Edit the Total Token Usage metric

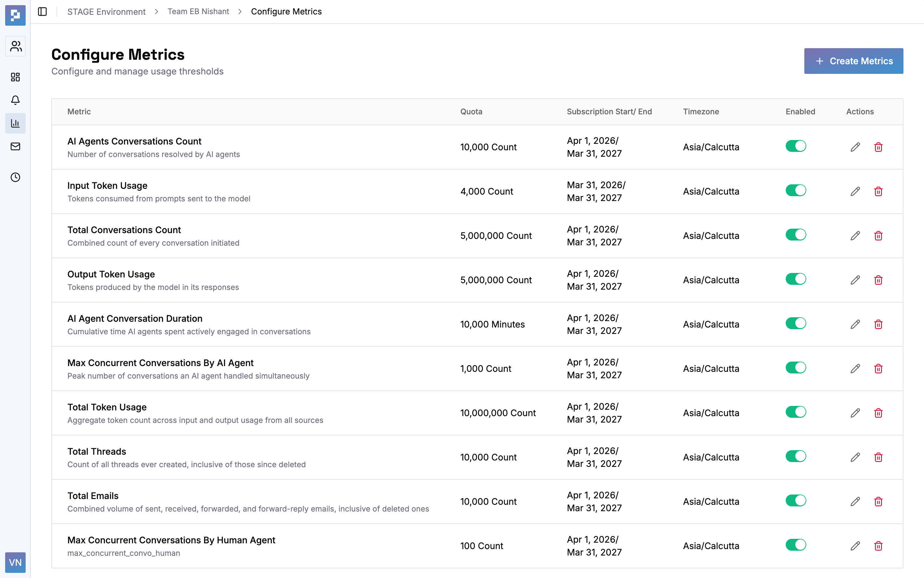(855, 413)
